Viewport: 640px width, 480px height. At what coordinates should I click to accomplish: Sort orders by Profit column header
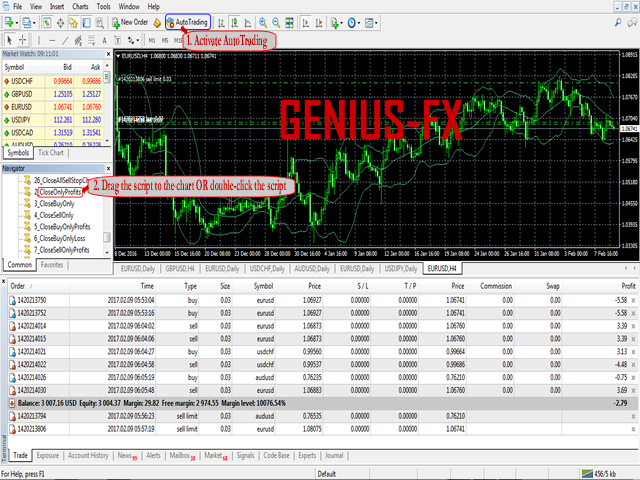pyautogui.click(x=628, y=286)
